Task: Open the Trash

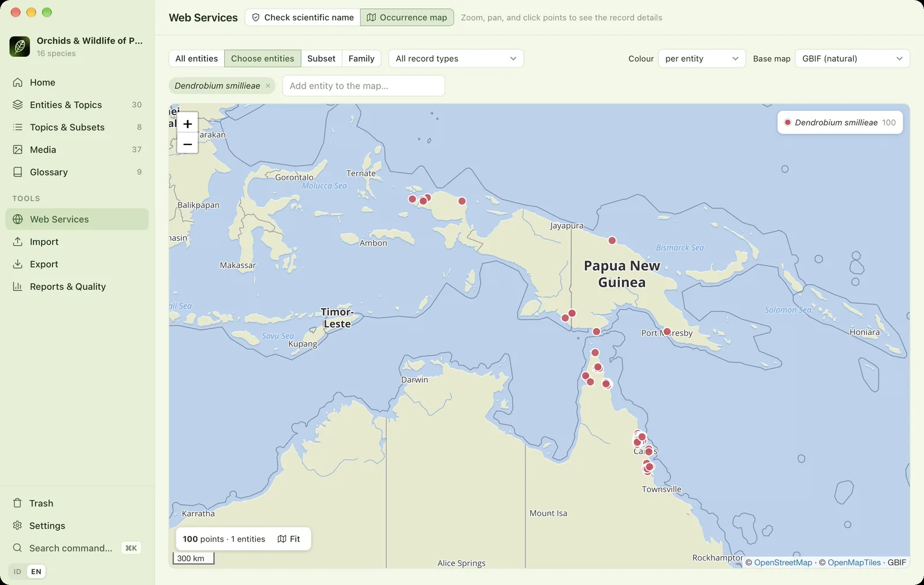Action: pos(77,504)
